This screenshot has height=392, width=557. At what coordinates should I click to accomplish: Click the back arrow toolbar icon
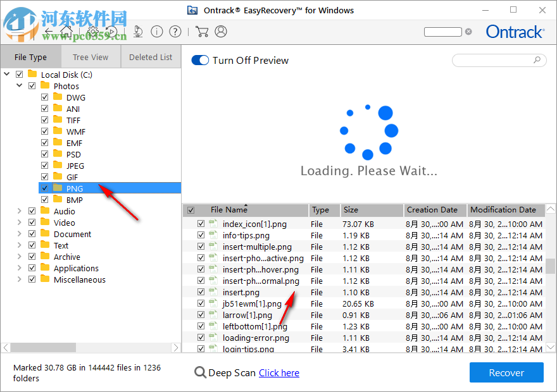tap(49, 32)
